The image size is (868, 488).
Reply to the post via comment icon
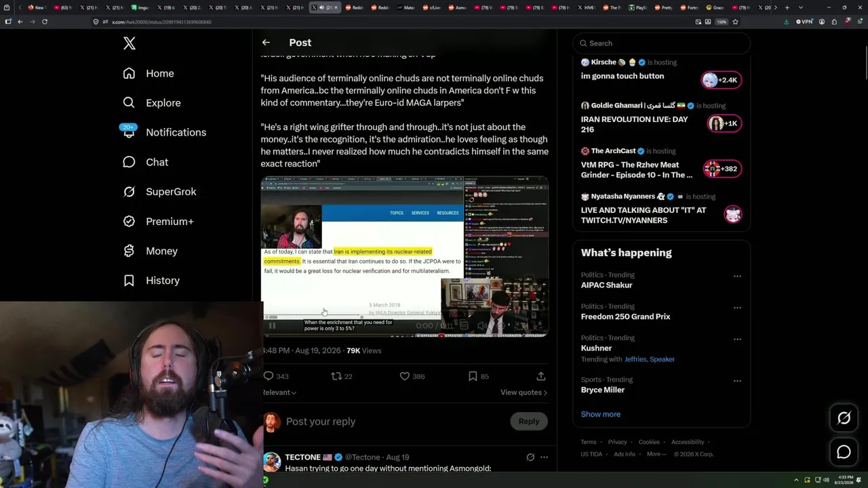[269, 376]
